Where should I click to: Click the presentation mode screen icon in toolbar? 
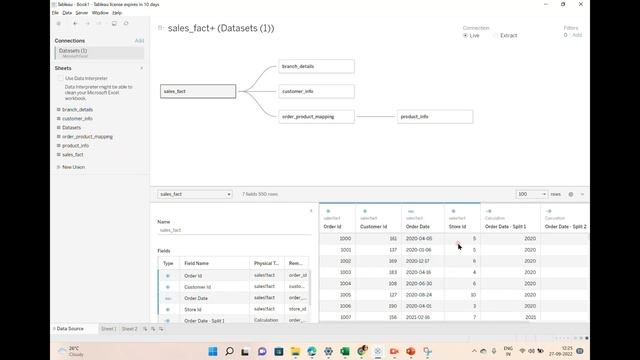(114, 24)
